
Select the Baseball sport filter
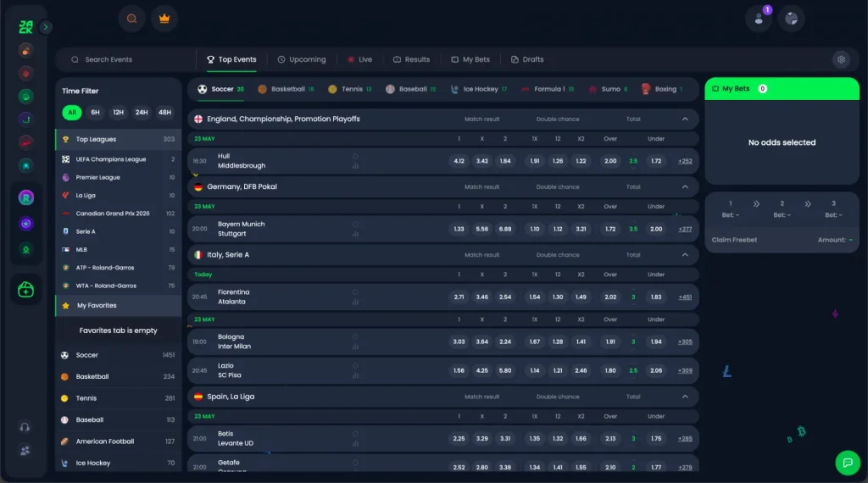click(411, 89)
